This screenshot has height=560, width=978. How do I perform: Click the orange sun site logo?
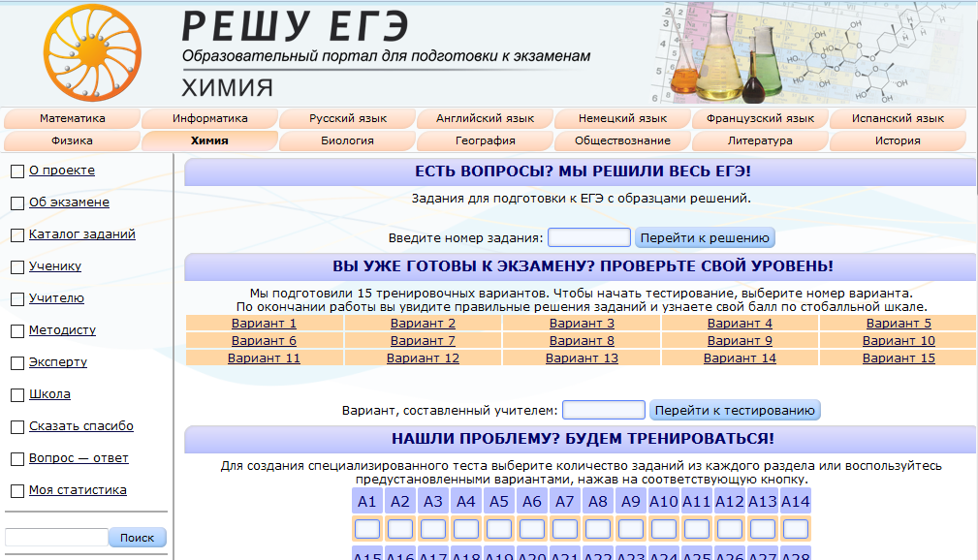(92, 53)
